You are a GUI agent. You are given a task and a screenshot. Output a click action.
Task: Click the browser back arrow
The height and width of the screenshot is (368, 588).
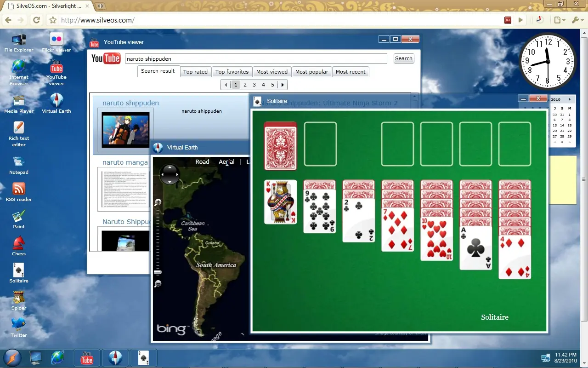tap(8, 20)
